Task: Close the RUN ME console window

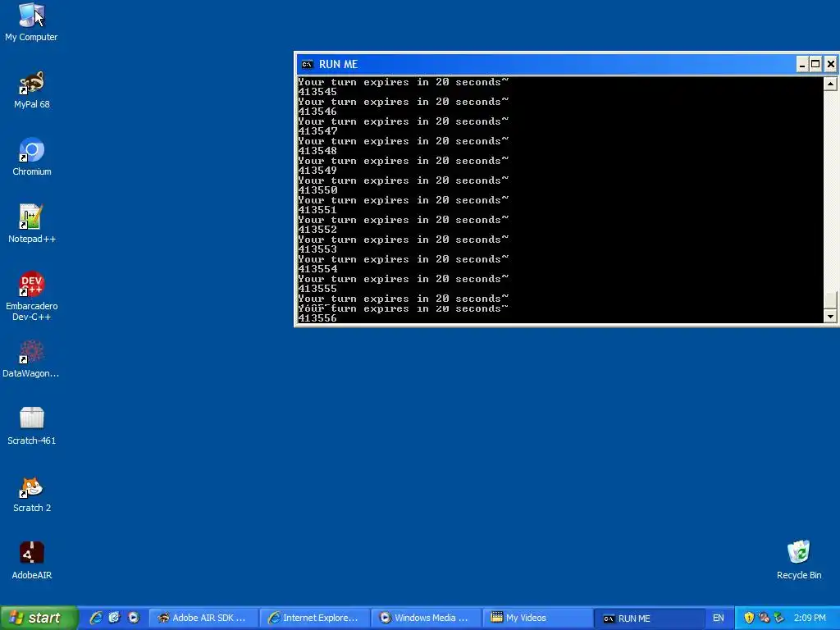Action: [x=830, y=65]
